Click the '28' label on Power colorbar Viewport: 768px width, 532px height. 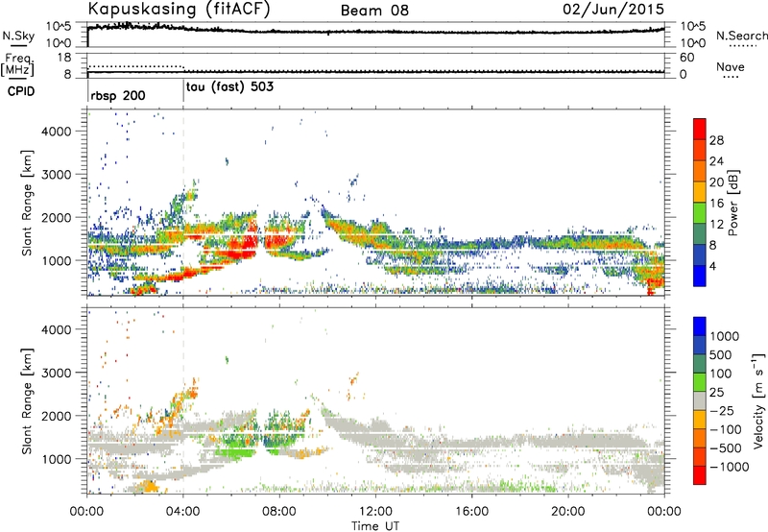point(716,140)
